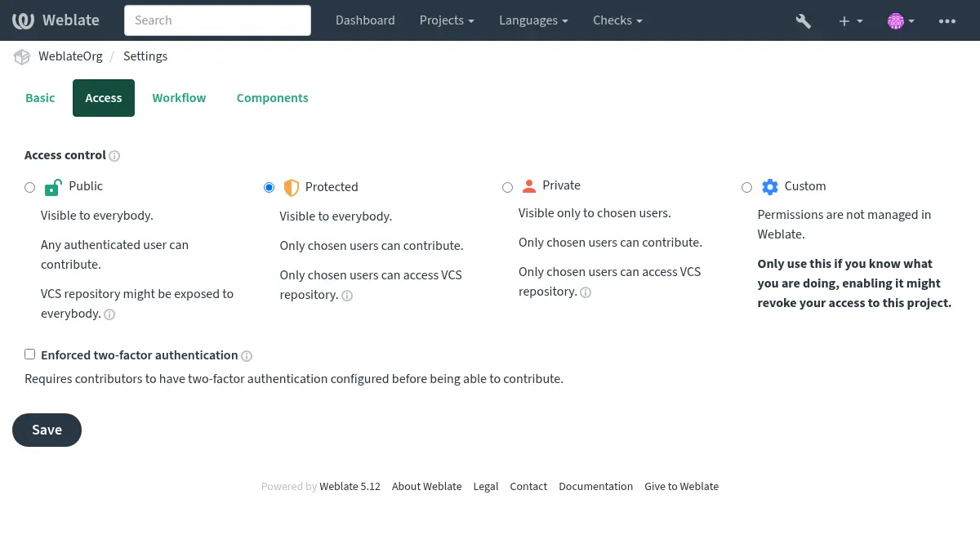Screen dimensions: 980x535
Task: Click the Protected option label
Action: pos(332,187)
